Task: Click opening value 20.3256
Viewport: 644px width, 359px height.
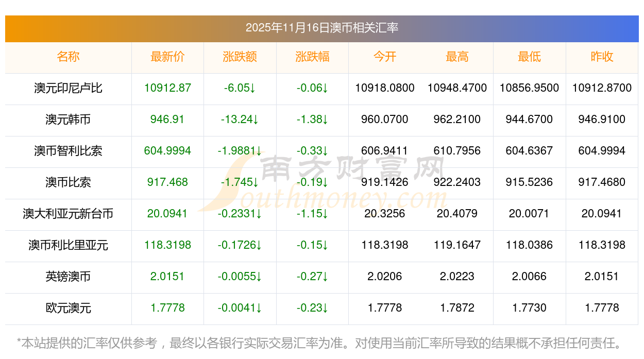Action: pyautogui.click(x=385, y=214)
